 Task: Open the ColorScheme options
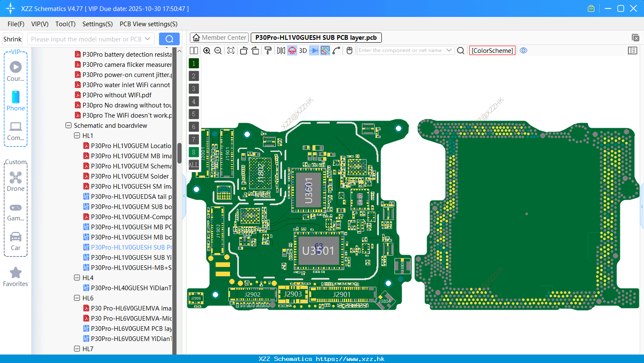(492, 50)
